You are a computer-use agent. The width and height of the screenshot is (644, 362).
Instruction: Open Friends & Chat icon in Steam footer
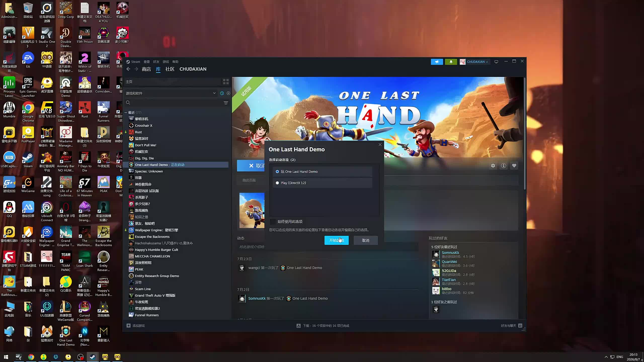click(x=520, y=326)
